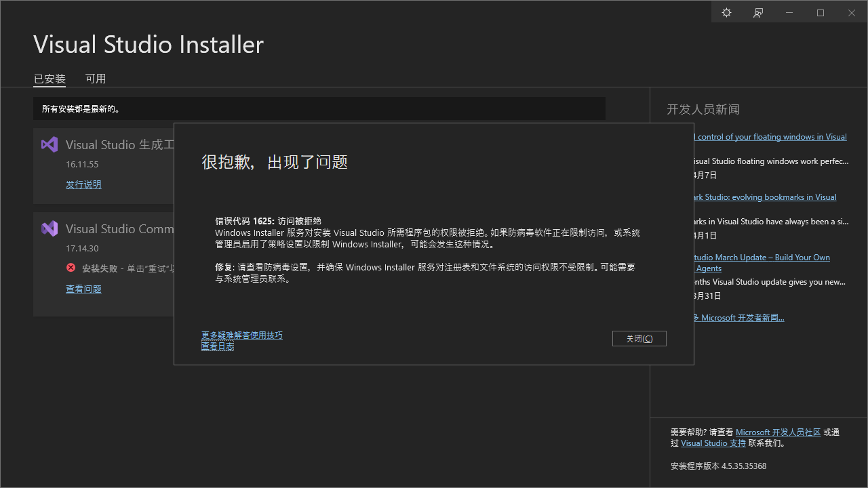Open the Visual Studio 支持 link
868x488 pixels.
coord(713,443)
